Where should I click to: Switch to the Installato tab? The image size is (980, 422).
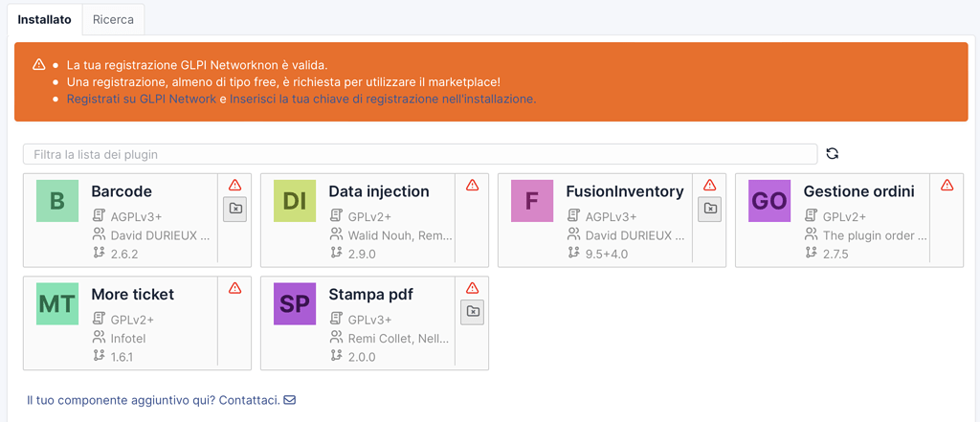pyautogui.click(x=45, y=20)
